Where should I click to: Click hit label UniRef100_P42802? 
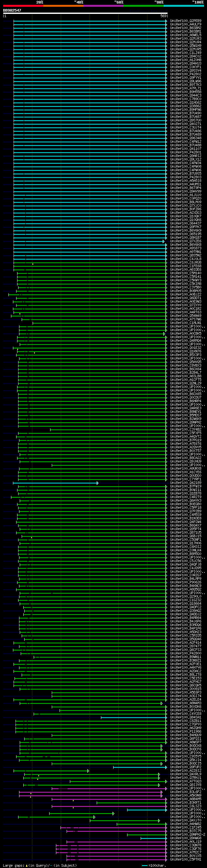[186, 74]
